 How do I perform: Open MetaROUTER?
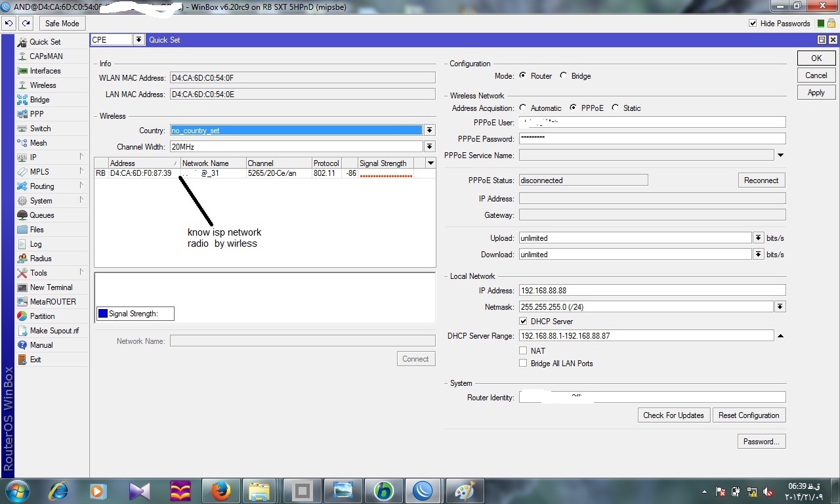(52, 302)
